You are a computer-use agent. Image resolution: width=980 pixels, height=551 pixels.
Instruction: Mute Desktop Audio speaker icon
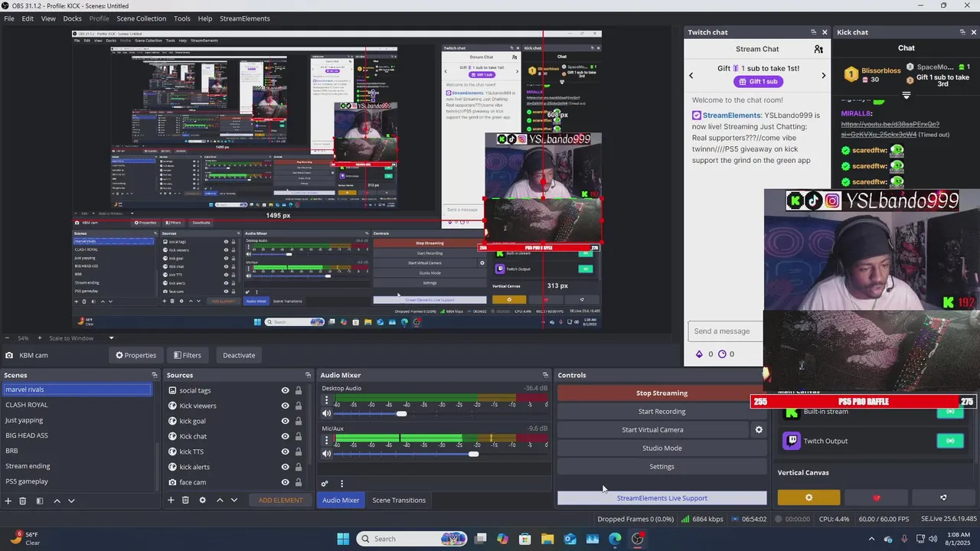[x=326, y=414]
